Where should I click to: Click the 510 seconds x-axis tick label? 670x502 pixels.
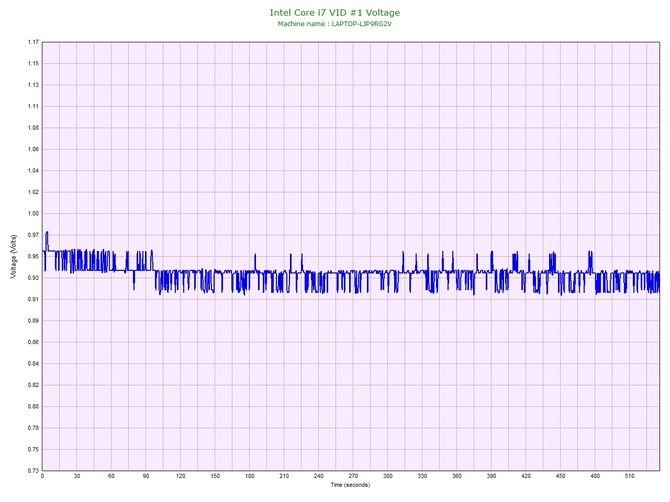click(630, 476)
